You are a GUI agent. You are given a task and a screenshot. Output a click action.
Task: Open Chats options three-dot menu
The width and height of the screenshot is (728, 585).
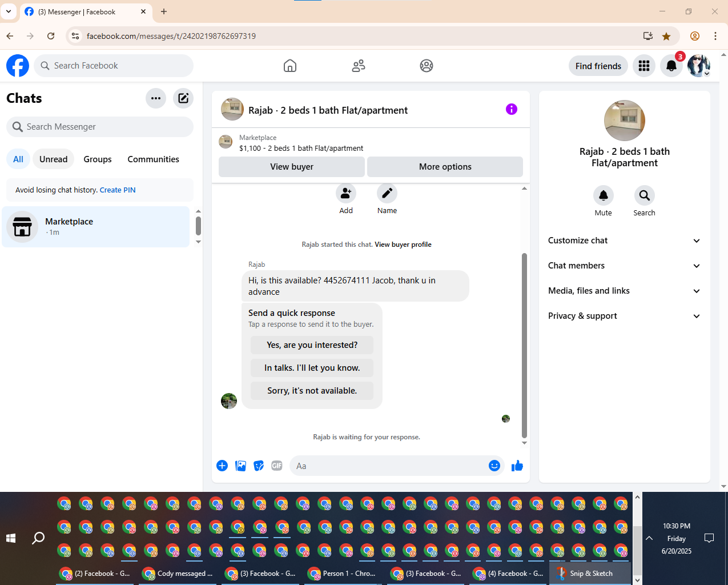(156, 98)
